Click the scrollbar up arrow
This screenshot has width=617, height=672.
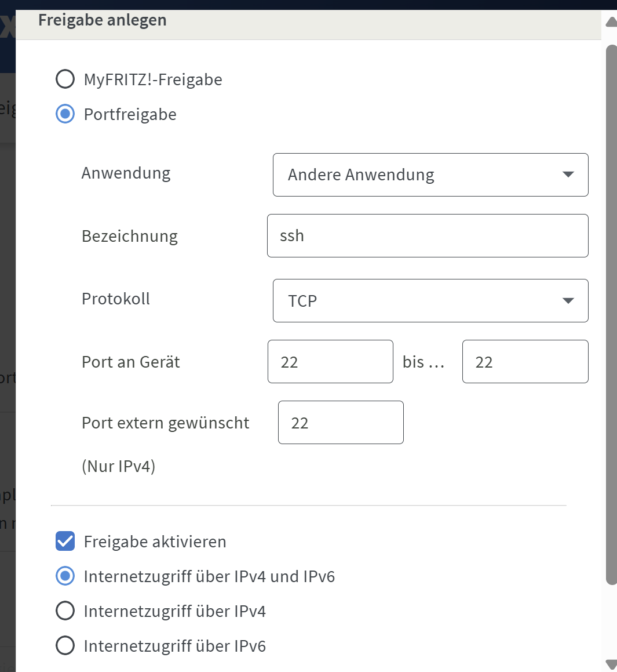click(611, 23)
